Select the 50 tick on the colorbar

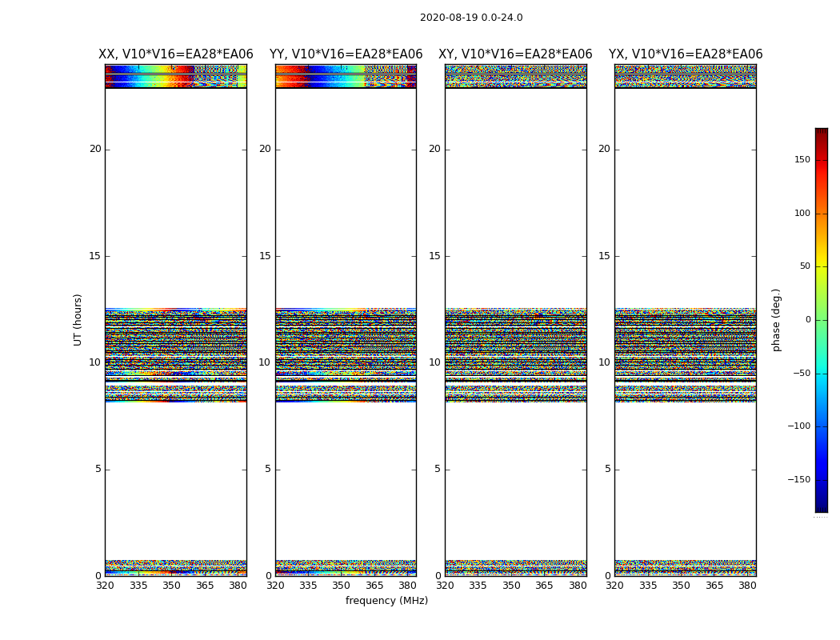click(805, 266)
